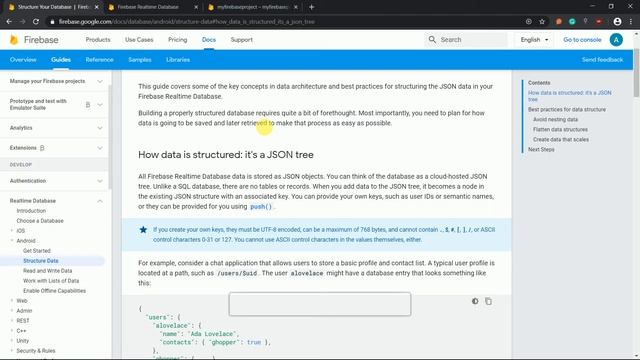Open the Chrome profile avatar icon
This screenshot has width=640, height=360.
pos(617,22)
